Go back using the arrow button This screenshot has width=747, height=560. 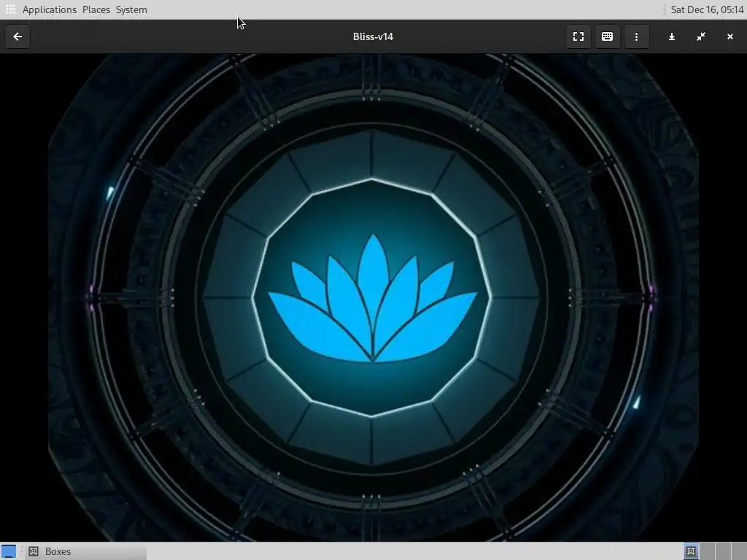click(x=18, y=36)
